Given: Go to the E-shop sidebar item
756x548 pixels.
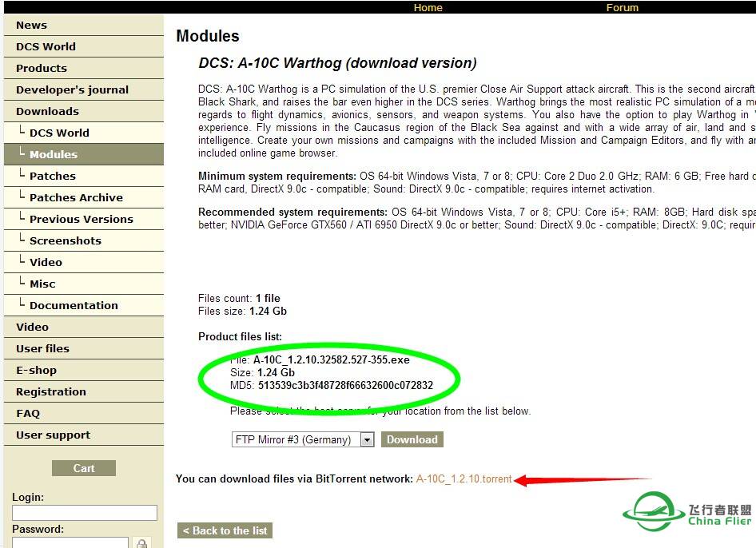Looking at the screenshot, I should tap(83, 370).
